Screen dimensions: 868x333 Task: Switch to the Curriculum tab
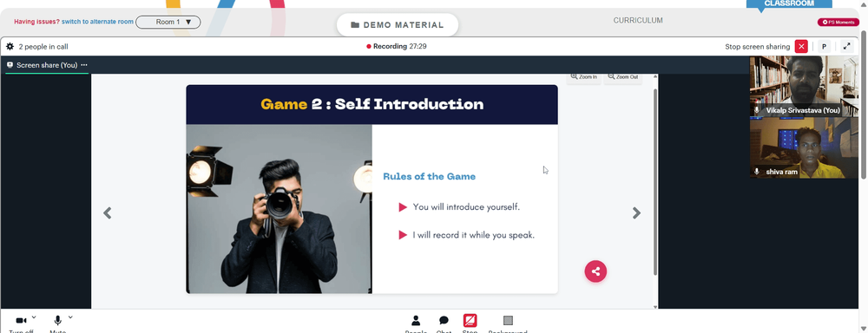pos(638,21)
